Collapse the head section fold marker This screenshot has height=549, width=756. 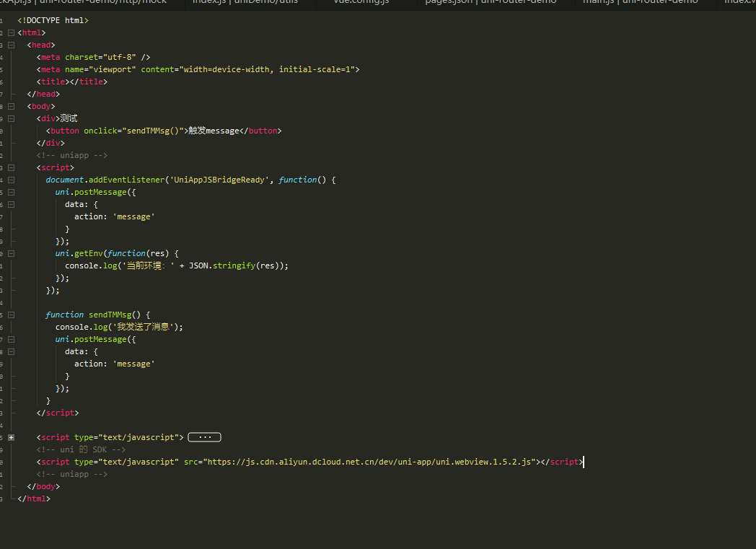[x=11, y=44]
